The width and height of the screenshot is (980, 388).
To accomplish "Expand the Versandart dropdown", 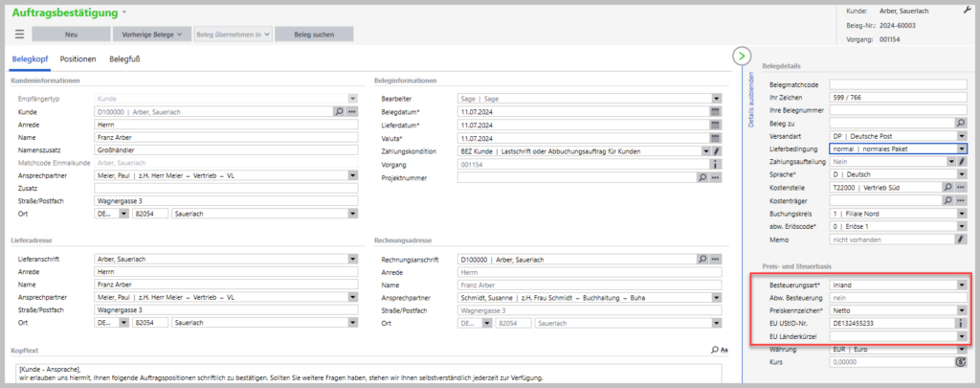I will 961,136.
